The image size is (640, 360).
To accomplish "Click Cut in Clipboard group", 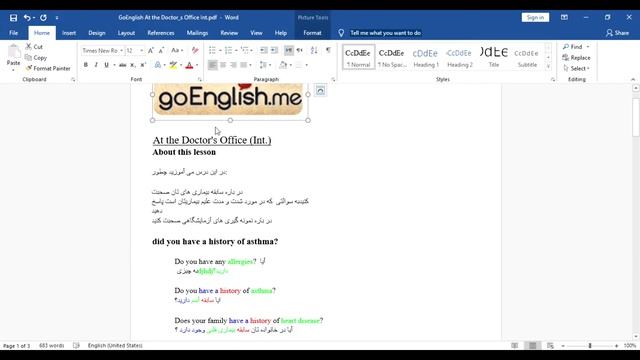I will click(34, 47).
